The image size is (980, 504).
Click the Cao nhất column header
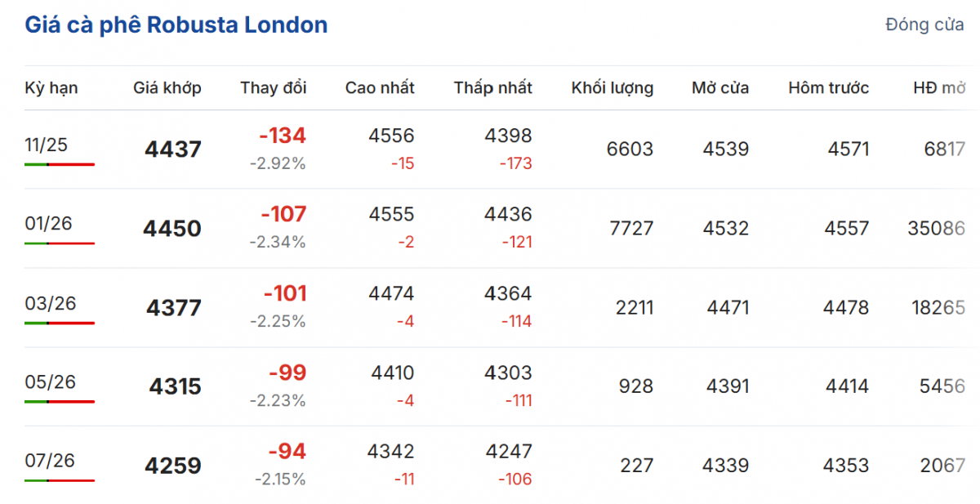(380, 88)
